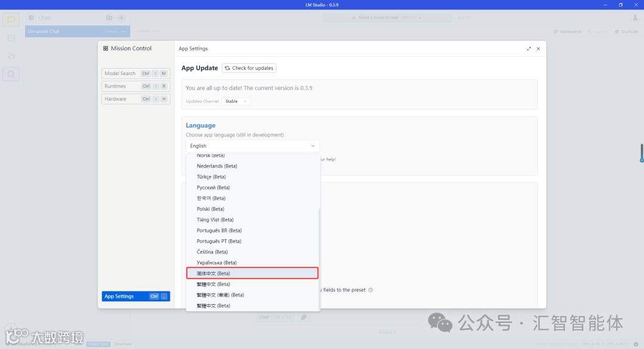
Task: Click the language list scrollbar
Action: 319,259
